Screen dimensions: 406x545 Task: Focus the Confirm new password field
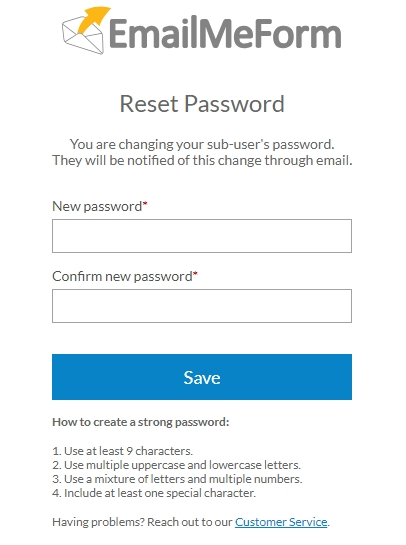point(202,306)
